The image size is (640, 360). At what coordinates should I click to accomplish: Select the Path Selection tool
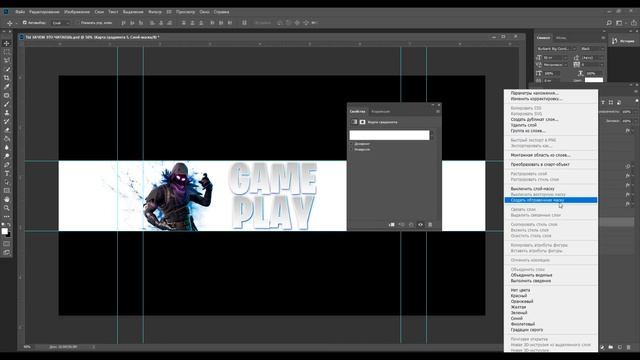(7, 182)
